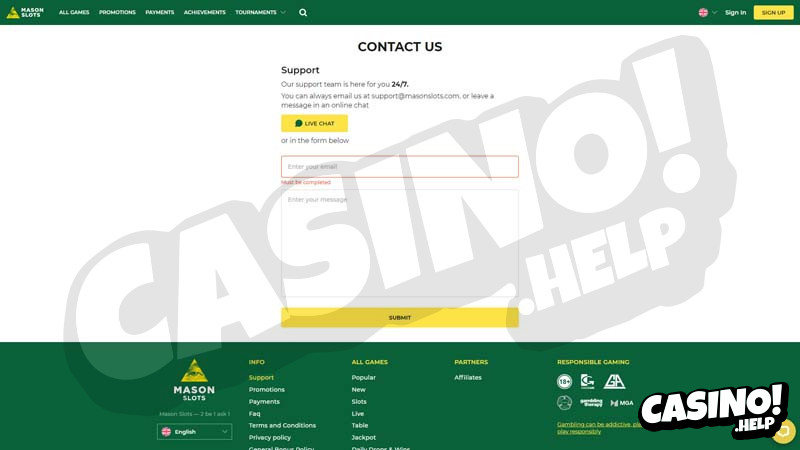
Task: Open the Payments menu item
Action: 160,12
